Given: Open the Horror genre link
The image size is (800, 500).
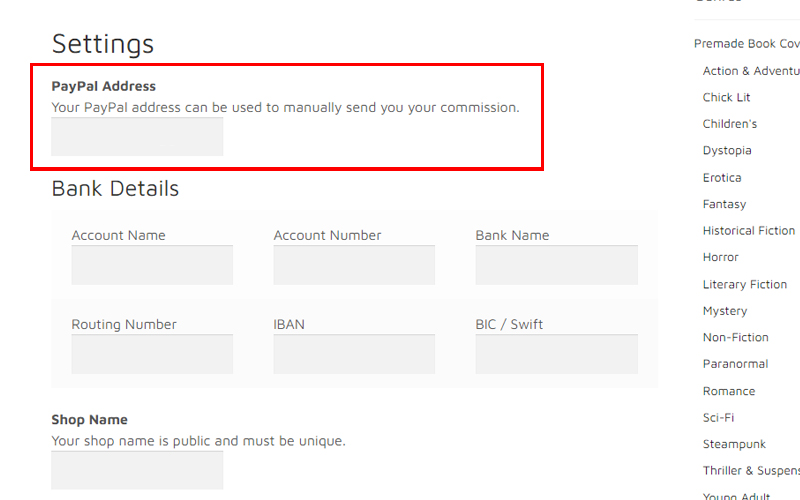Looking at the screenshot, I should coord(720,257).
